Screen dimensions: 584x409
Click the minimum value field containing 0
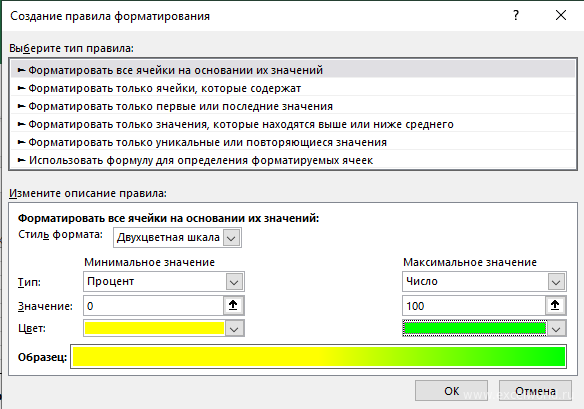pyautogui.click(x=153, y=306)
